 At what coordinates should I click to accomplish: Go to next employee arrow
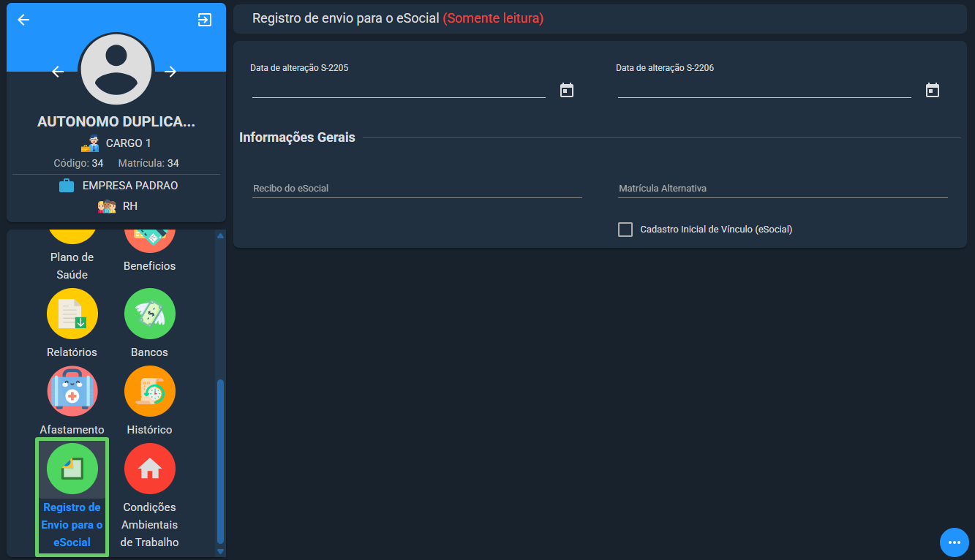pos(170,72)
